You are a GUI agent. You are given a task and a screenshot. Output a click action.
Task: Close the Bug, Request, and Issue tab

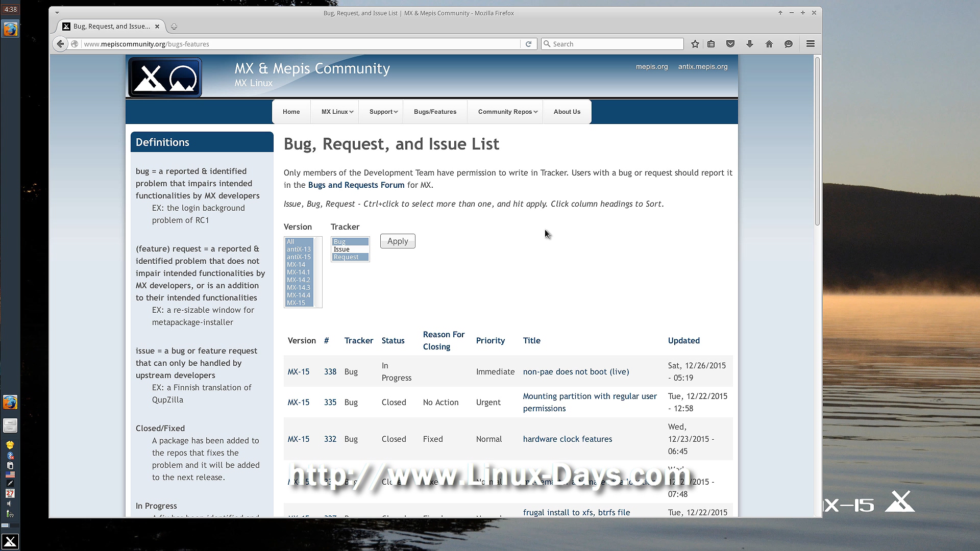point(157,27)
